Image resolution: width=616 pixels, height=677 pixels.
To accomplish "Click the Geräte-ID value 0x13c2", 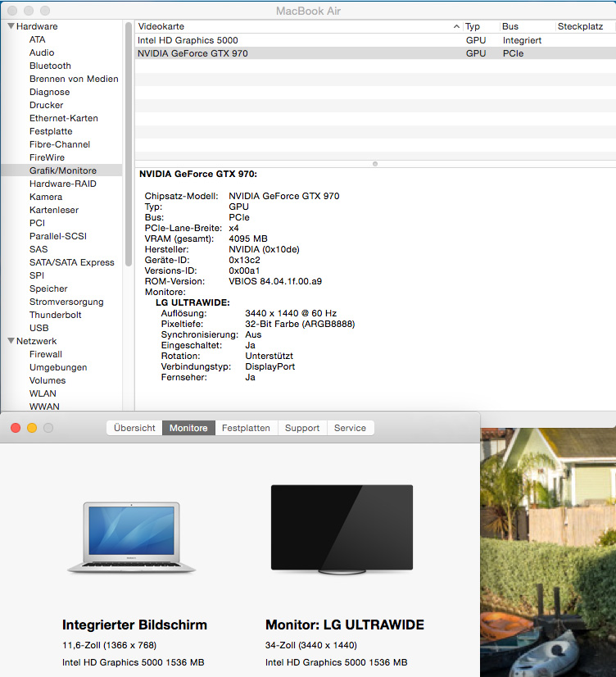I will tap(244, 260).
